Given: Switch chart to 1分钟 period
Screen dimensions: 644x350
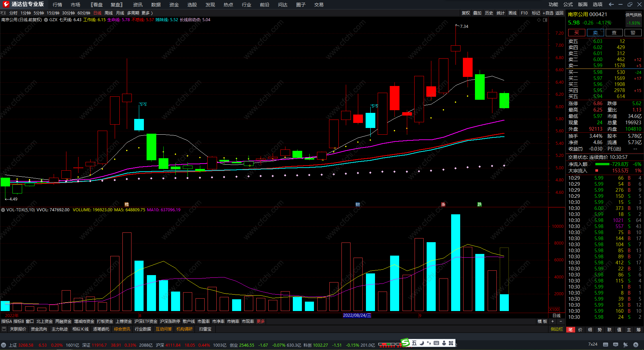Looking at the screenshot, I should point(26,13).
